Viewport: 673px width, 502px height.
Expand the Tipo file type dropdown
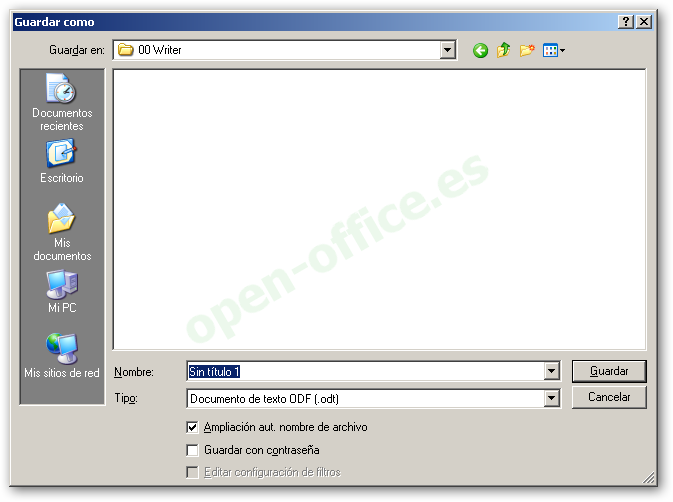[552, 399]
